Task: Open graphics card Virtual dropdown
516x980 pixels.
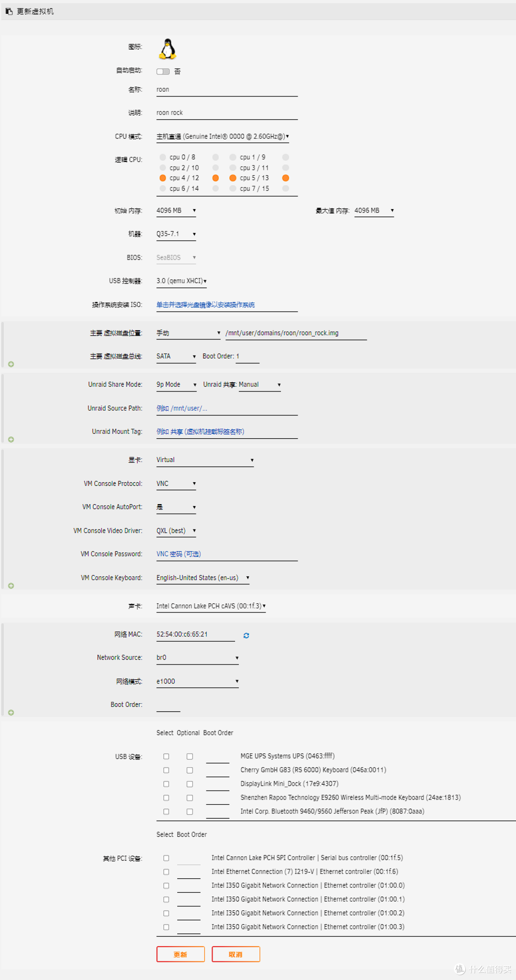Action: tap(205, 460)
